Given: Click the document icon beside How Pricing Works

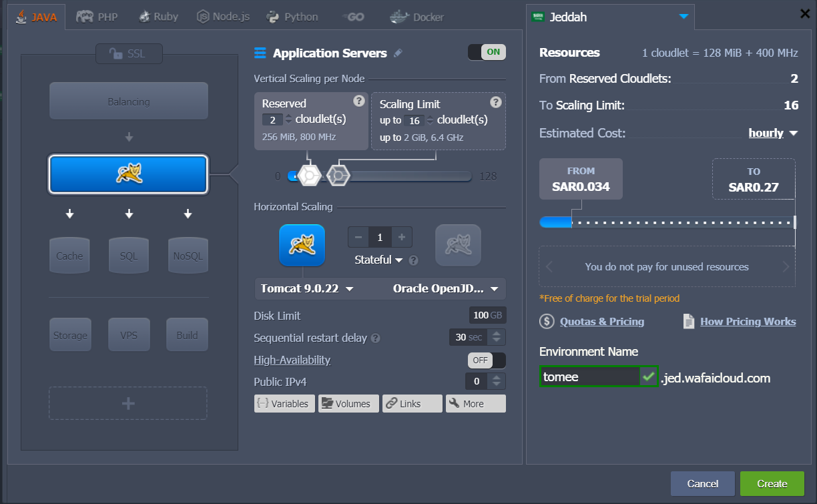Looking at the screenshot, I should [x=689, y=321].
